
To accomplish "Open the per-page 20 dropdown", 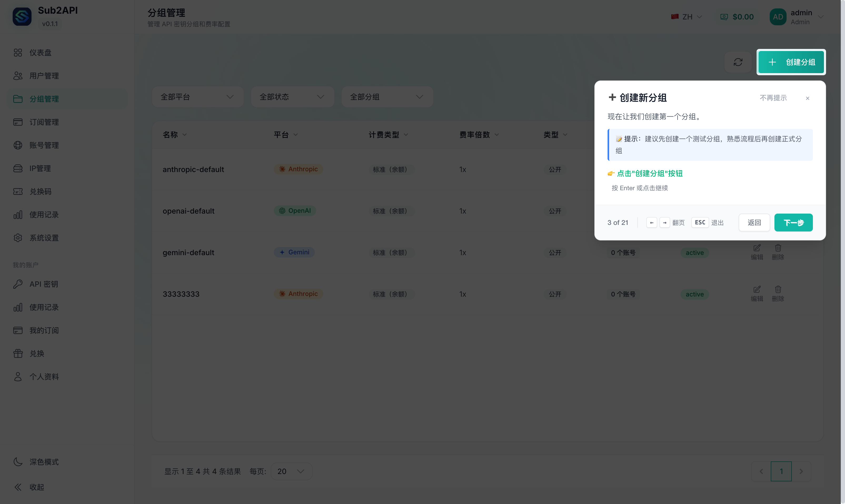I will pyautogui.click(x=291, y=471).
